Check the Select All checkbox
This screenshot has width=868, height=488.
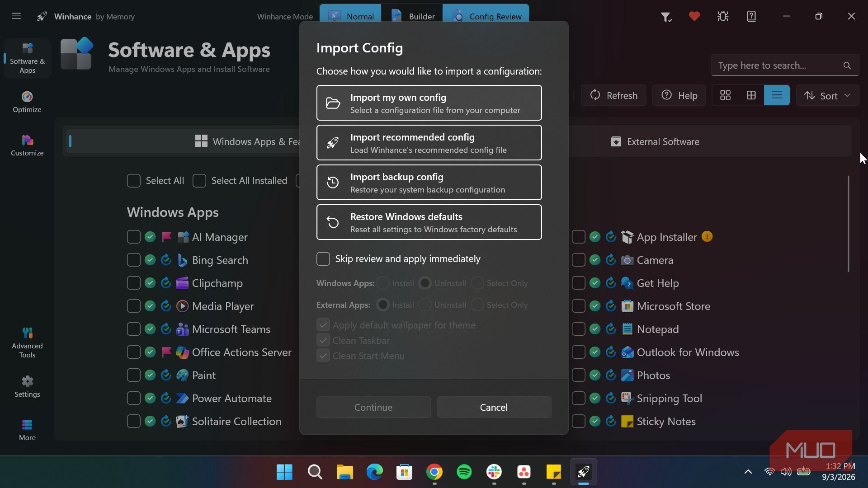pos(134,181)
